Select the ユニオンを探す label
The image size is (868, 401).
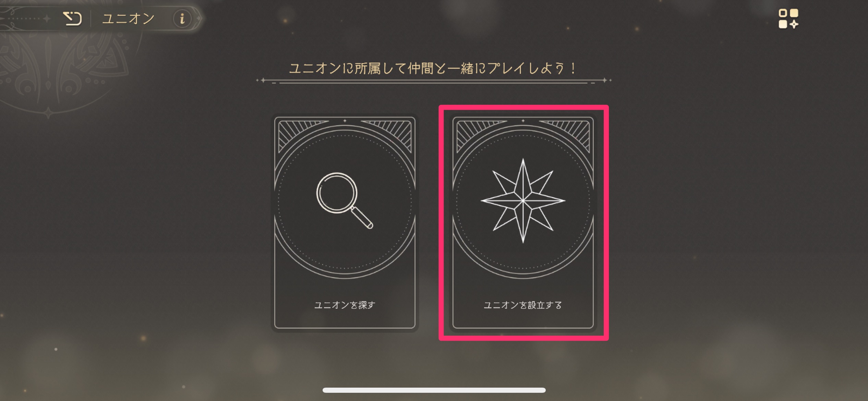click(345, 305)
